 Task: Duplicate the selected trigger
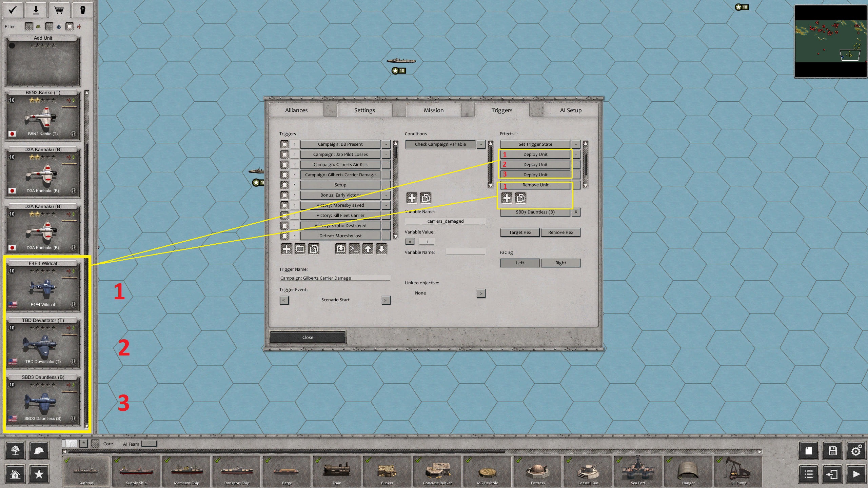314,249
